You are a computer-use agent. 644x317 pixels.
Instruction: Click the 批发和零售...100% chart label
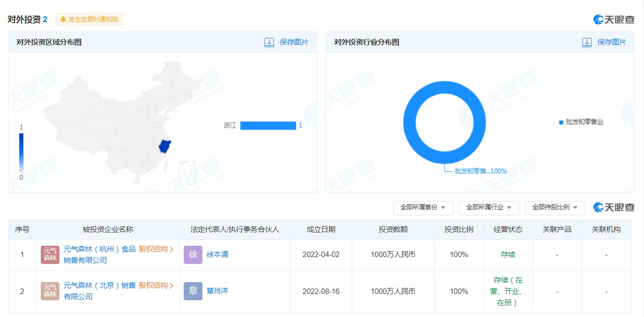click(x=480, y=171)
